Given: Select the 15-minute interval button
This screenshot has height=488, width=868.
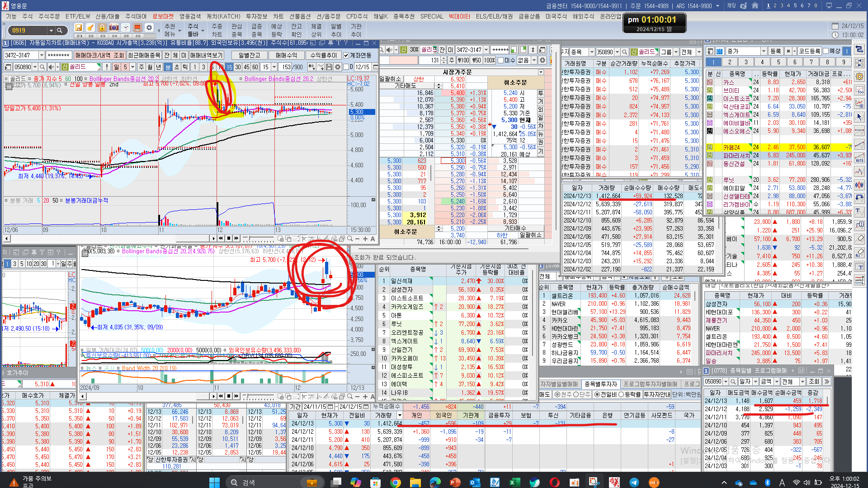Looking at the screenshot, I should pos(229,67).
